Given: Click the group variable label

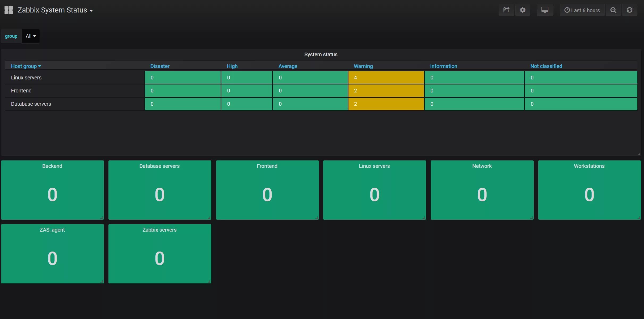Looking at the screenshot, I should [11, 36].
